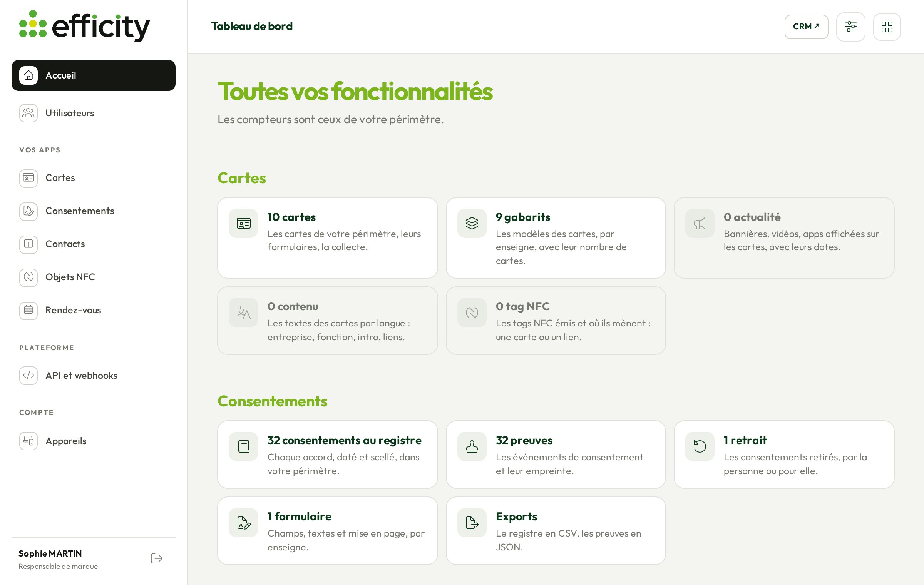Click the Appareils devices icon
This screenshot has height=585, width=924.
[28, 441]
